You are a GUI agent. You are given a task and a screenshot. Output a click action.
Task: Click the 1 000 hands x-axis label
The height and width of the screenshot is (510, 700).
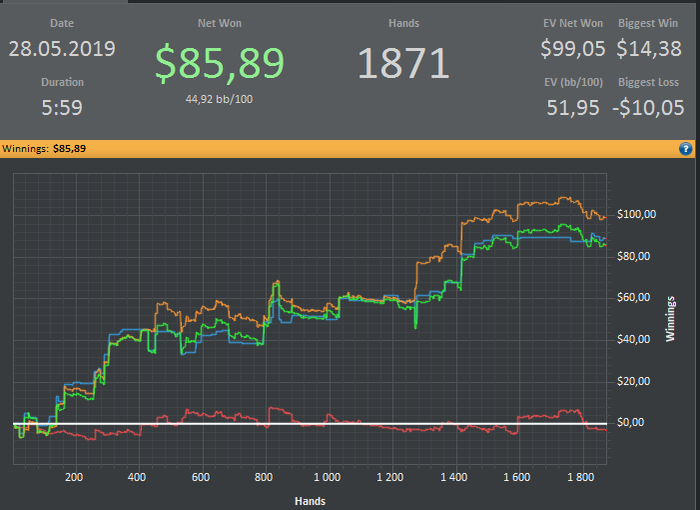coord(327,477)
